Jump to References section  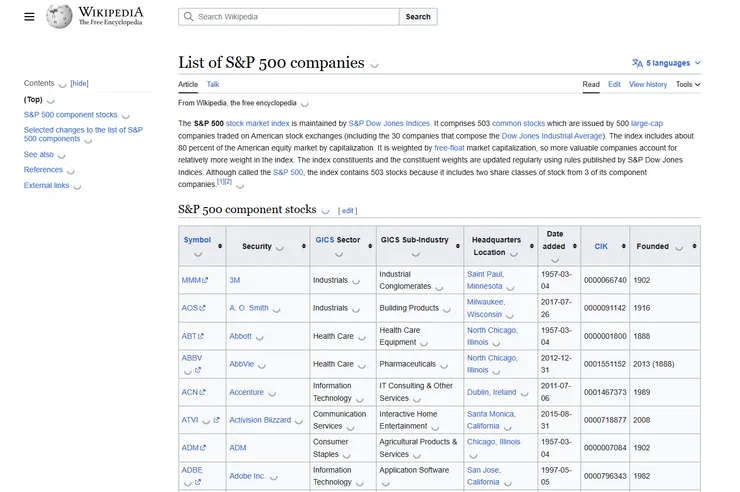point(43,170)
